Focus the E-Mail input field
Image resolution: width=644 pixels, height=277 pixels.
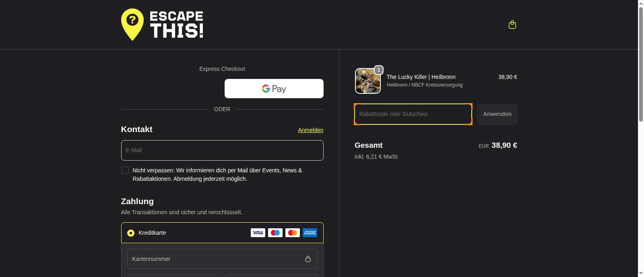pos(222,150)
